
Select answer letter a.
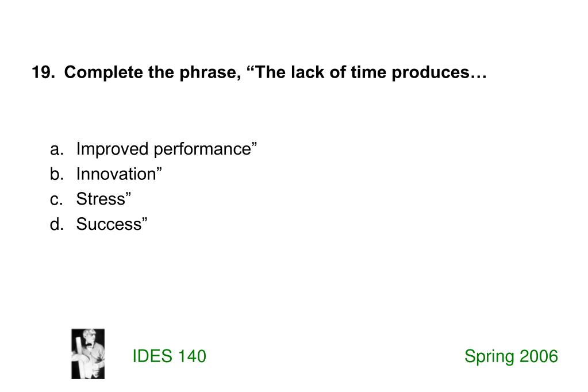pos(57,149)
